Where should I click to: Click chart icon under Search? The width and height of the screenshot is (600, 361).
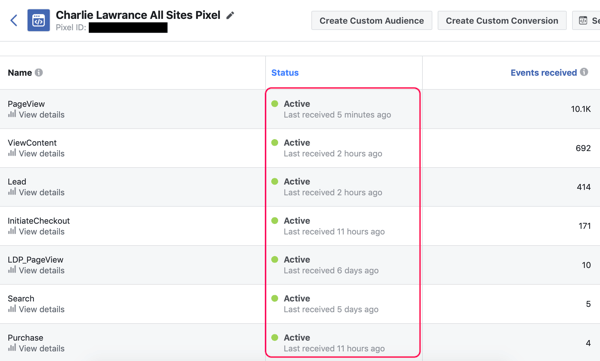[x=12, y=309]
